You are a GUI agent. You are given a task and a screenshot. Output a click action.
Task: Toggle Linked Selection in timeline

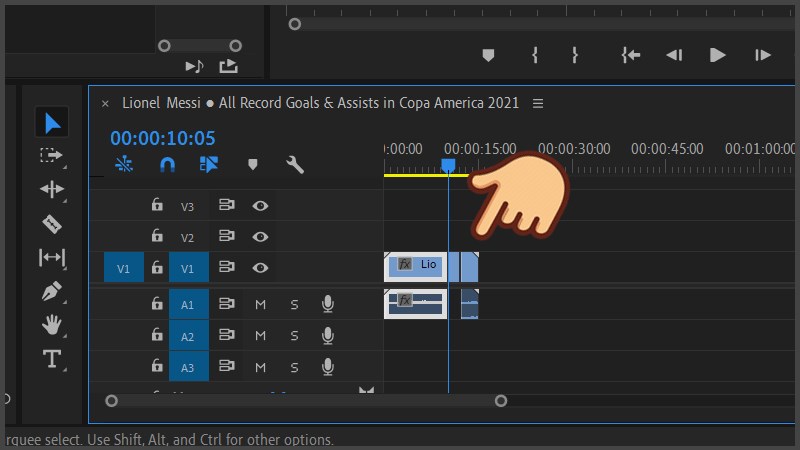tap(209, 164)
